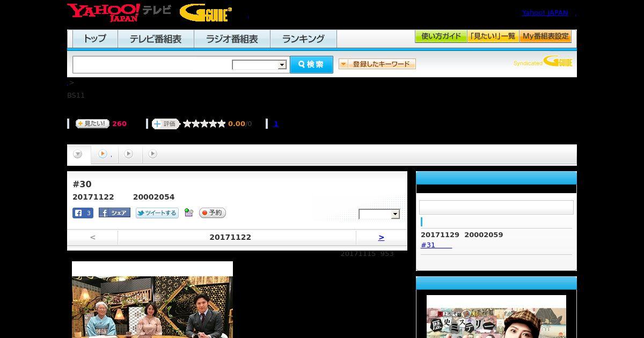Click the Facebook like count button

[x=83, y=213]
